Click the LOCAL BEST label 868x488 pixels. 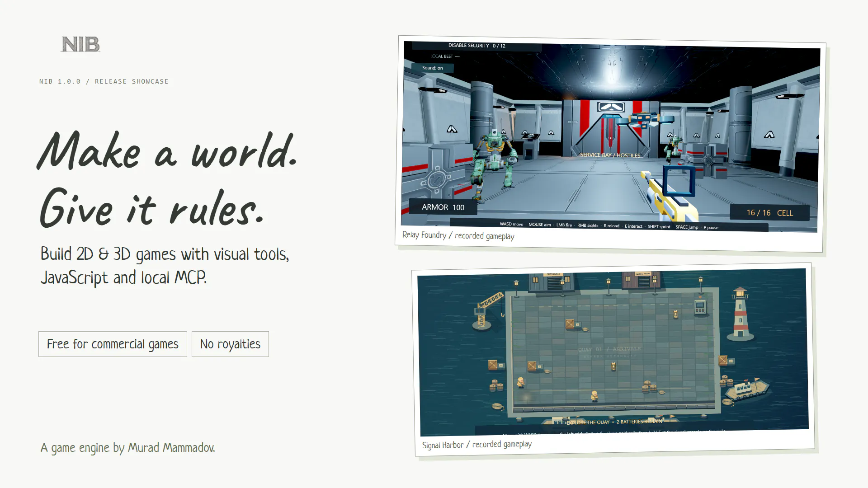point(444,56)
